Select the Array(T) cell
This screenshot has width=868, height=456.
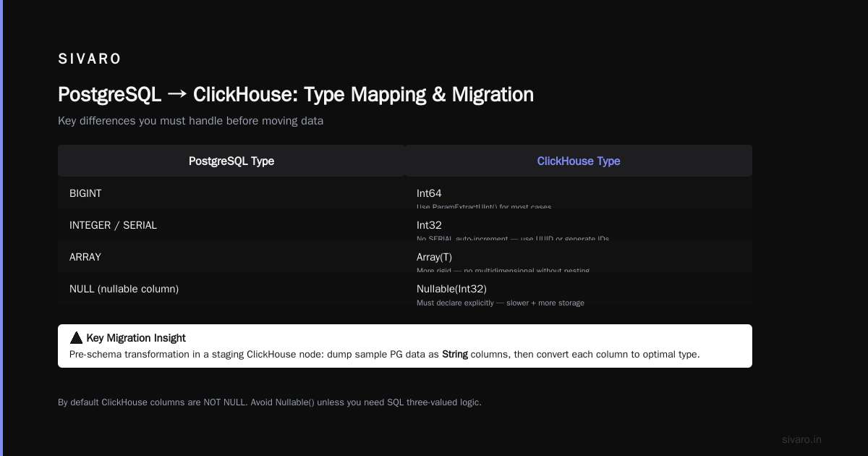pos(579,257)
